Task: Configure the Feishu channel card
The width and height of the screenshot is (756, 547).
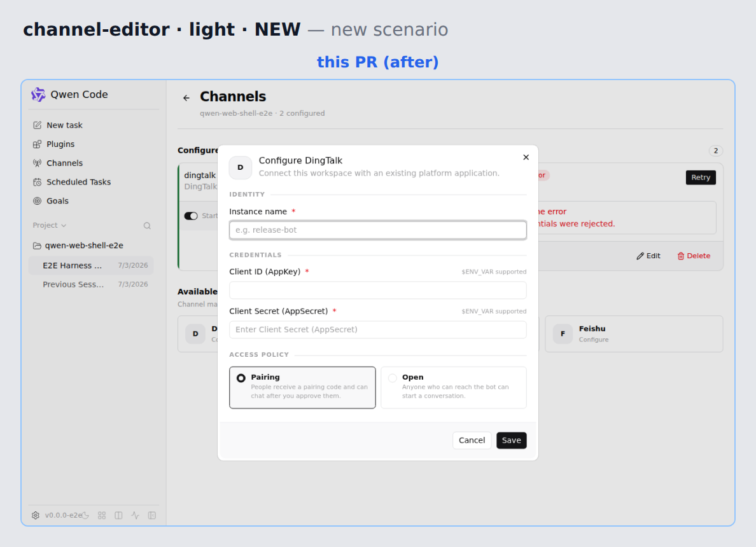Action: click(634, 334)
